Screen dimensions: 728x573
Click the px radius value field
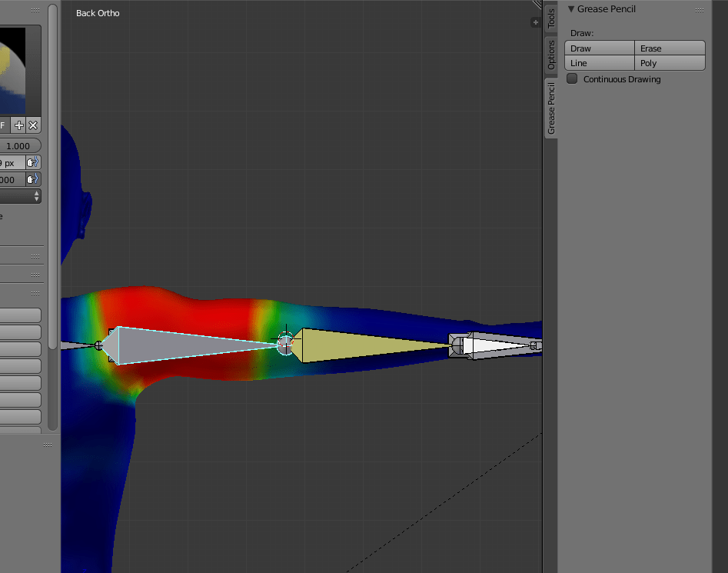coord(12,162)
